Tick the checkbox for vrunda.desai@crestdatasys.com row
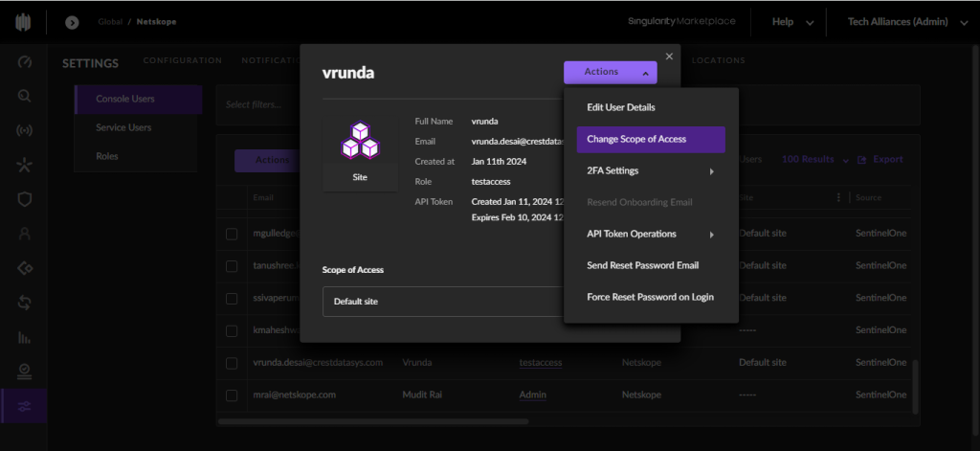980x451 pixels. click(232, 363)
